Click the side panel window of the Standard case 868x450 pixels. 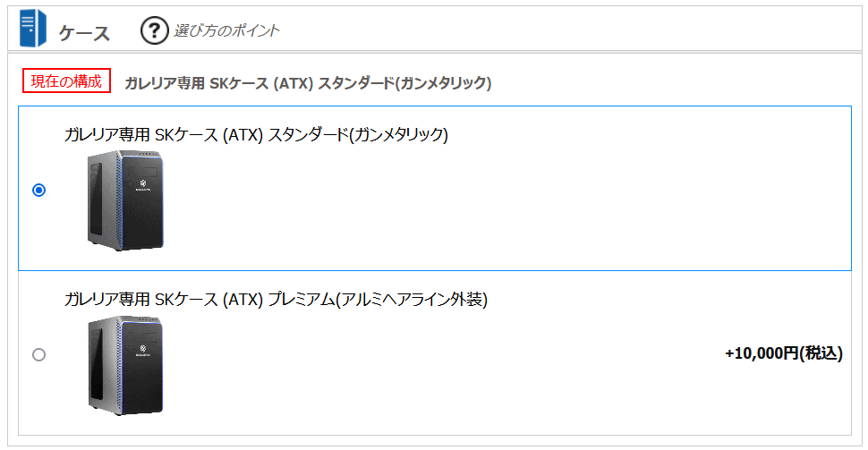click(96, 198)
